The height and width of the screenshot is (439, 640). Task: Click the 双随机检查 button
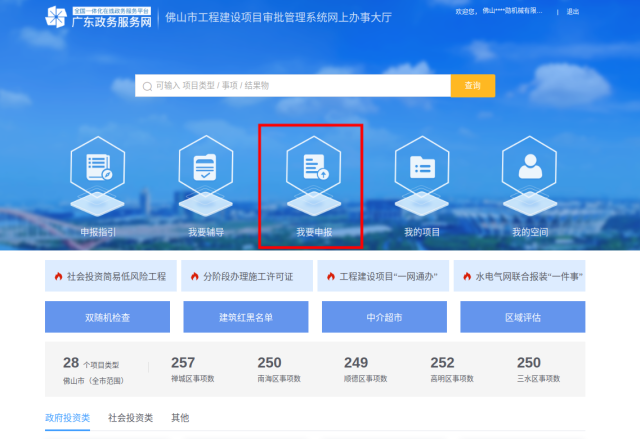(107, 317)
